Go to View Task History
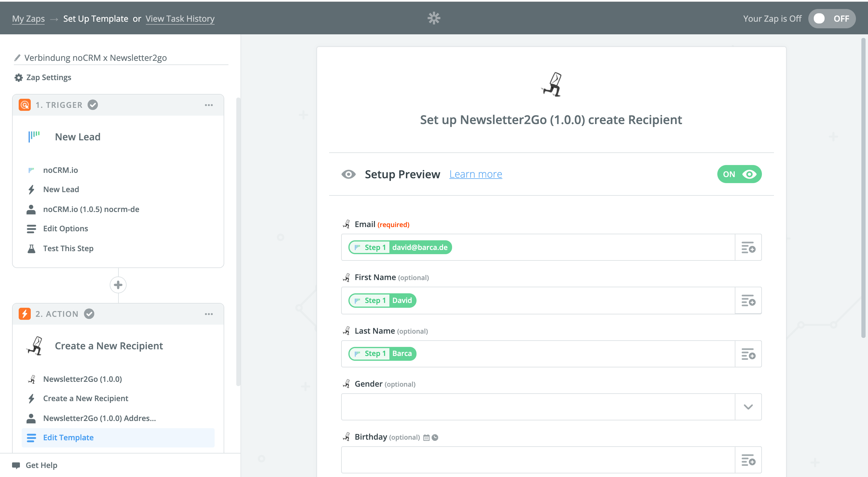The image size is (868, 477). pos(180,18)
